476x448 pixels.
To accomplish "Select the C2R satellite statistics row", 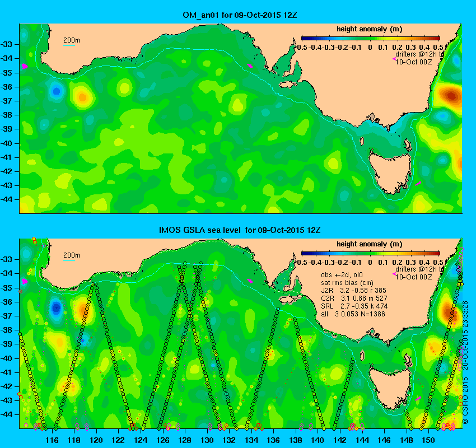I will (x=354, y=298).
